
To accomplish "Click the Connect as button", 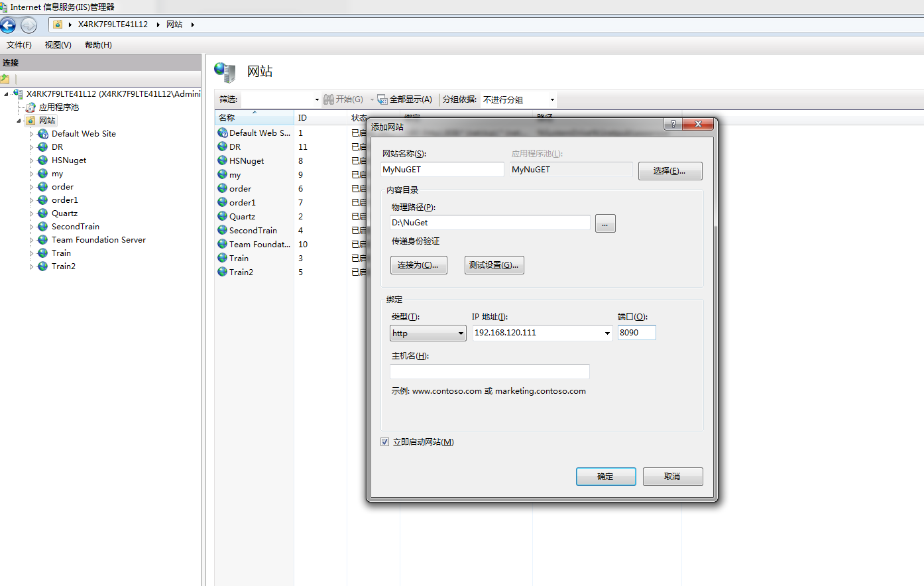I will [419, 265].
